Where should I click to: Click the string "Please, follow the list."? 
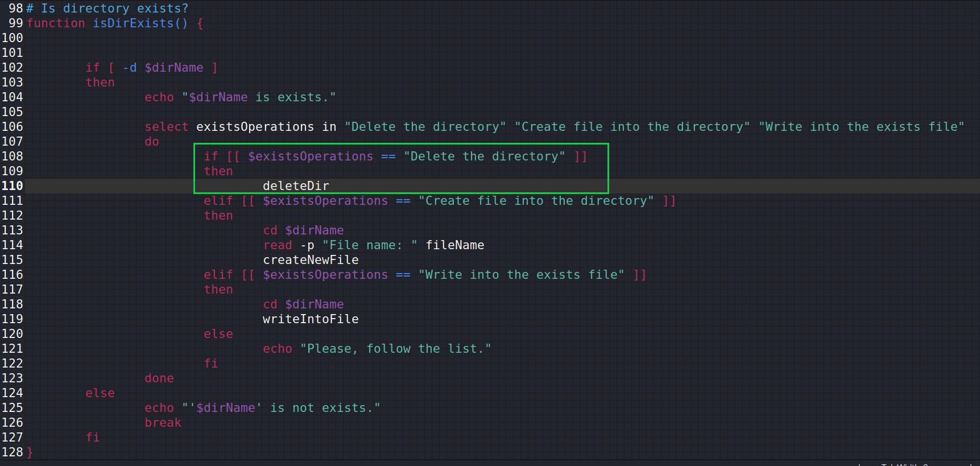point(396,349)
